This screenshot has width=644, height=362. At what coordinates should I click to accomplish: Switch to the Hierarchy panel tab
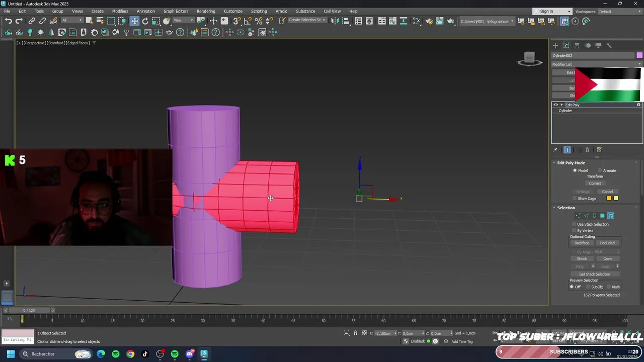click(x=577, y=45)
